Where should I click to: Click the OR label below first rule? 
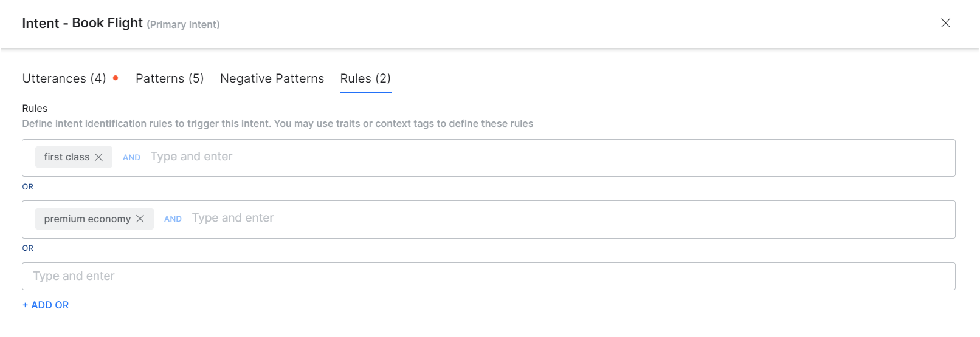[x=28, y=186]
